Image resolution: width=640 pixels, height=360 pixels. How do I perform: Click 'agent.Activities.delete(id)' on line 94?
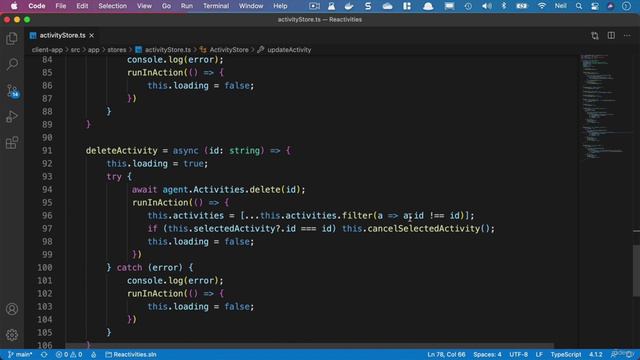(231, 189)
